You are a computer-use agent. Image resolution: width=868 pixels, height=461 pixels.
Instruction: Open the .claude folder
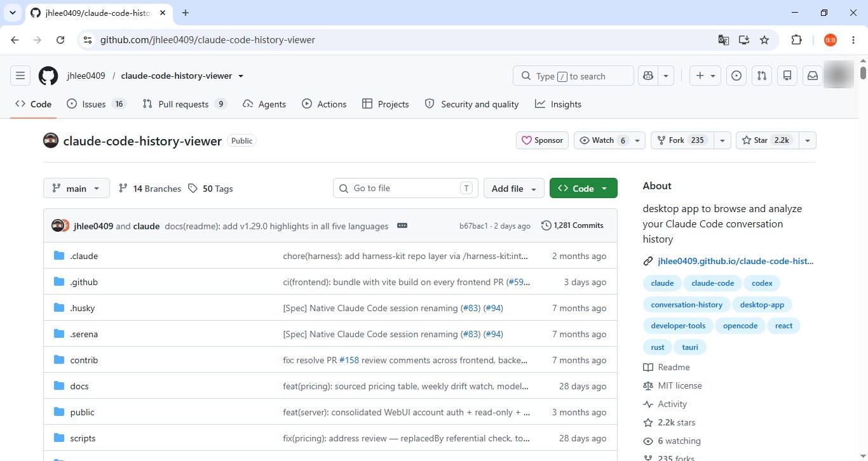(84, 256)
